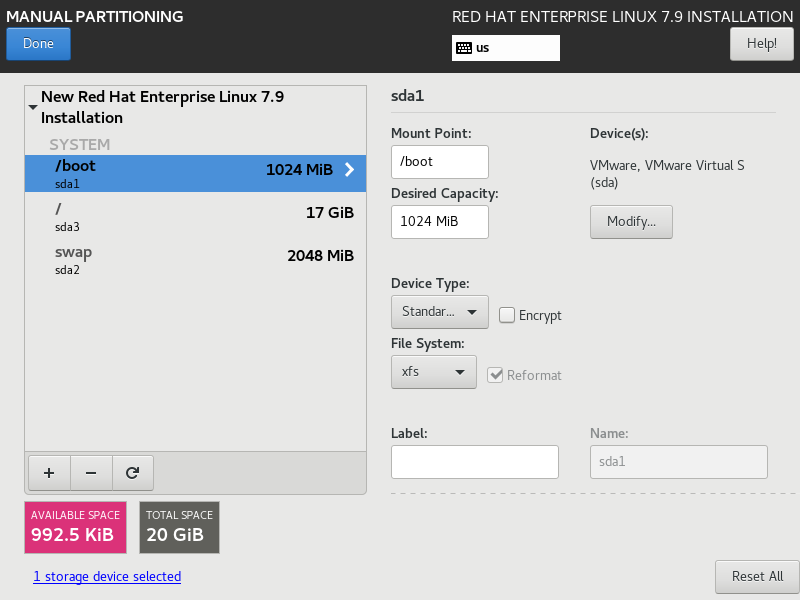Image resolution: width=800 pixels, height=600 pixels.
Task: Click the keyboard layout icon
Action: click(x=464, y=48)
